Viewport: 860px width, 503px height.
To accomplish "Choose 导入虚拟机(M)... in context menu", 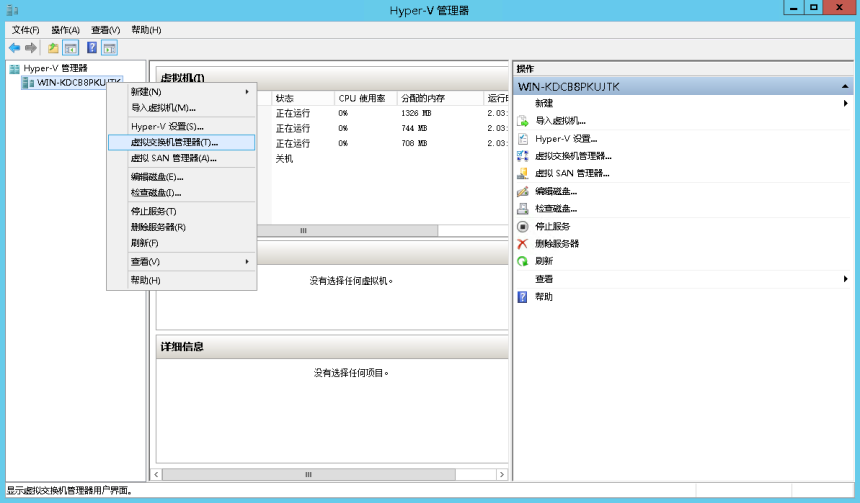I will pyautogui.click(x=182, y=108).
